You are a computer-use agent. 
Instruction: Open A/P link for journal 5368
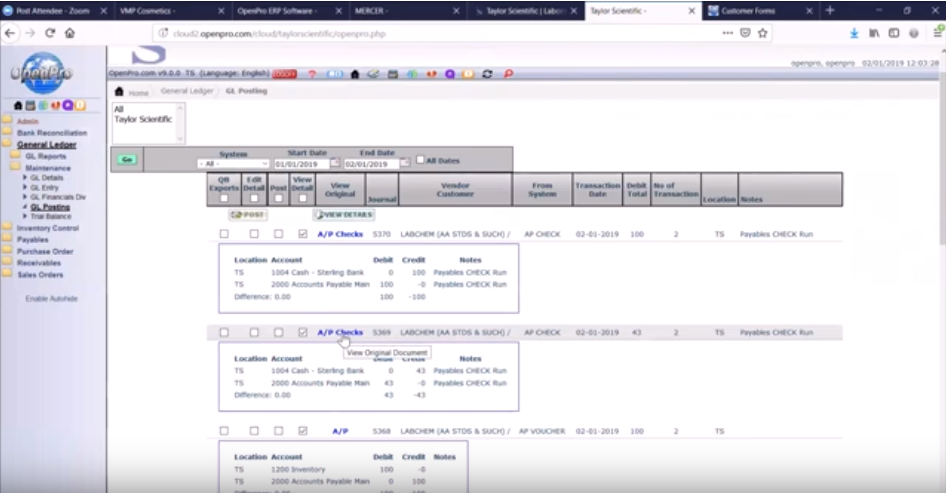coord(340,431)
